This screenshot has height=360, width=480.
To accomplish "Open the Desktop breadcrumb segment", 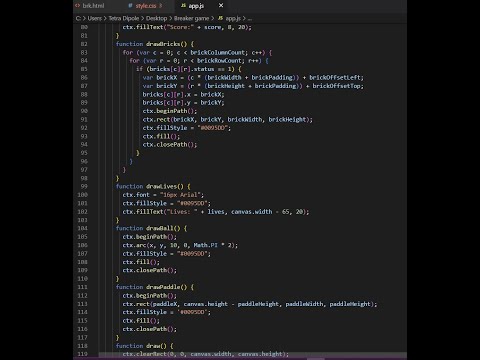I will 156,18.
